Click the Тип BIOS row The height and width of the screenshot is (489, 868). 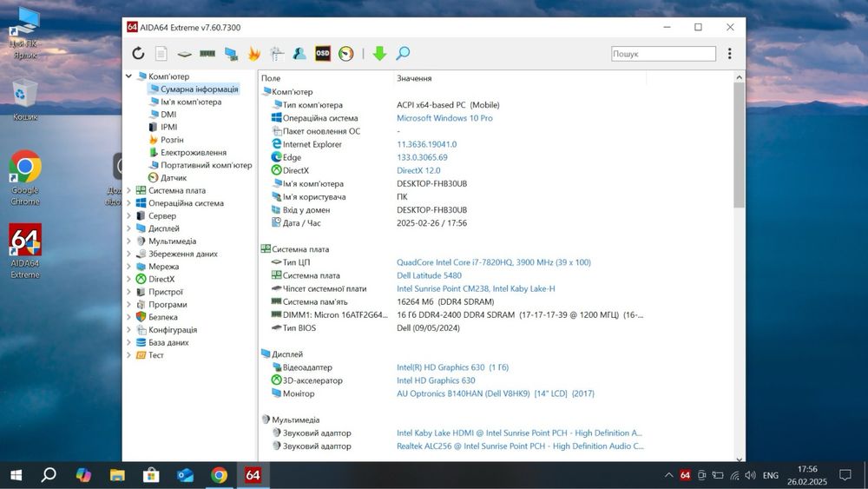point(451,327)
